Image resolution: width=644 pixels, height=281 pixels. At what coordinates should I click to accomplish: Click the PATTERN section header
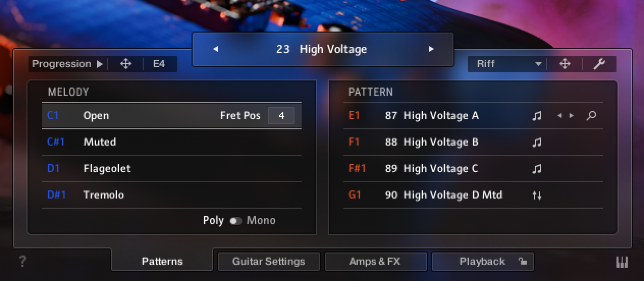tap(370, 92)
